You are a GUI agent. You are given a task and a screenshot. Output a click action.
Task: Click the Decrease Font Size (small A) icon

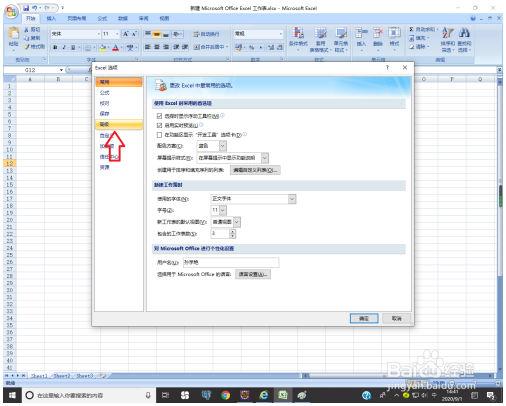(x=134, y=34)
